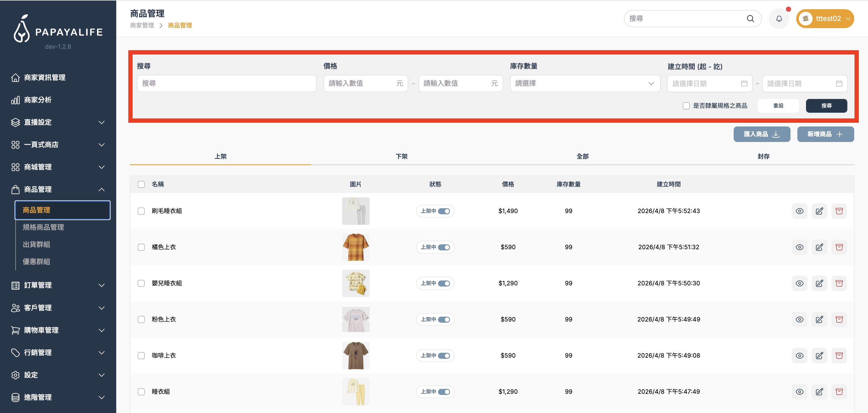This screenshot has height=413, width=868.
Task: Click 商家分析 bar chart sidebar icon
Action: pos(15,100)
